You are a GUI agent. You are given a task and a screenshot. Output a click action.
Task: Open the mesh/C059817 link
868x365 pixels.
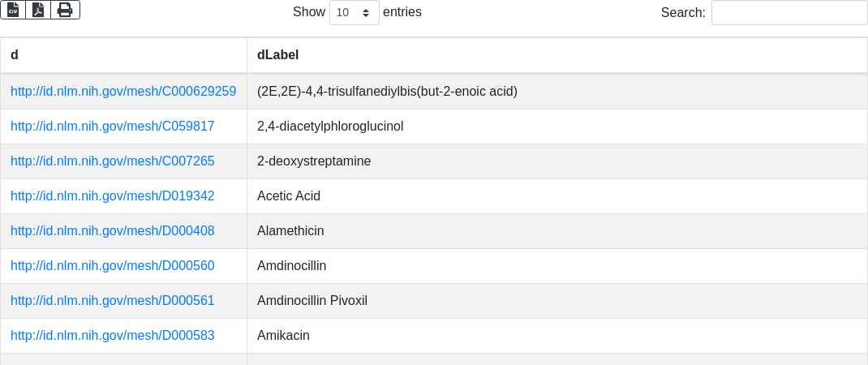tap(113, 127)
